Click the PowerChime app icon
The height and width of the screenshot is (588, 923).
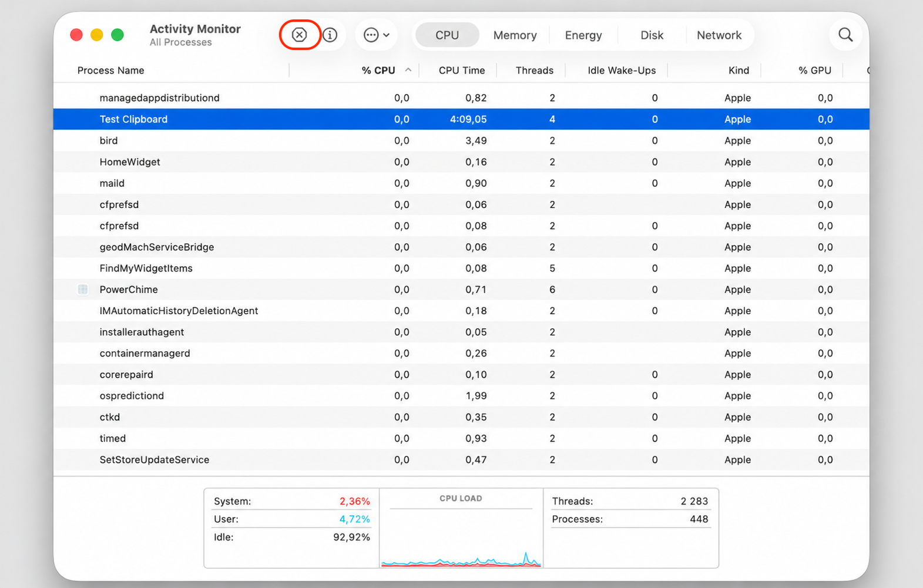[83, 290]
